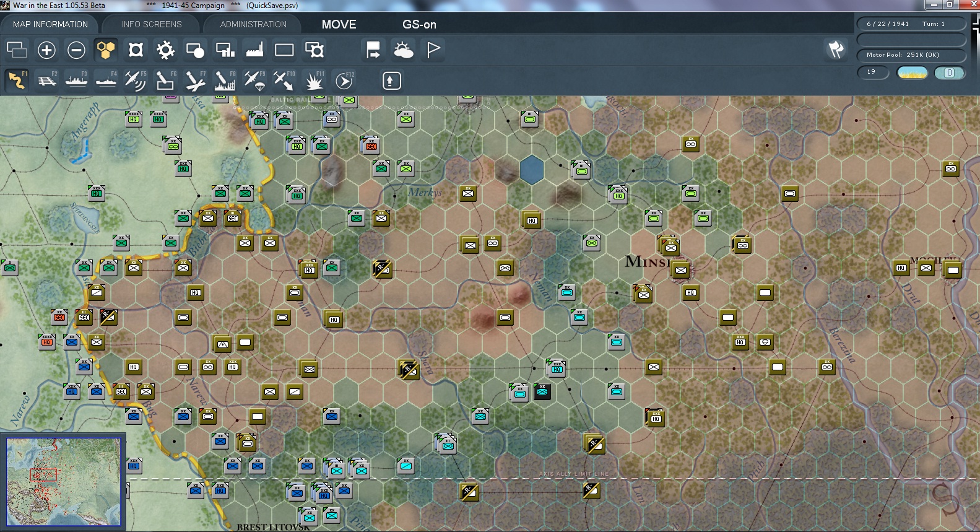Image resolution: width=980 pixels, height=532 pixels.
Task: Click the F12 end turn arrow icon
Action: pos(344,81)
